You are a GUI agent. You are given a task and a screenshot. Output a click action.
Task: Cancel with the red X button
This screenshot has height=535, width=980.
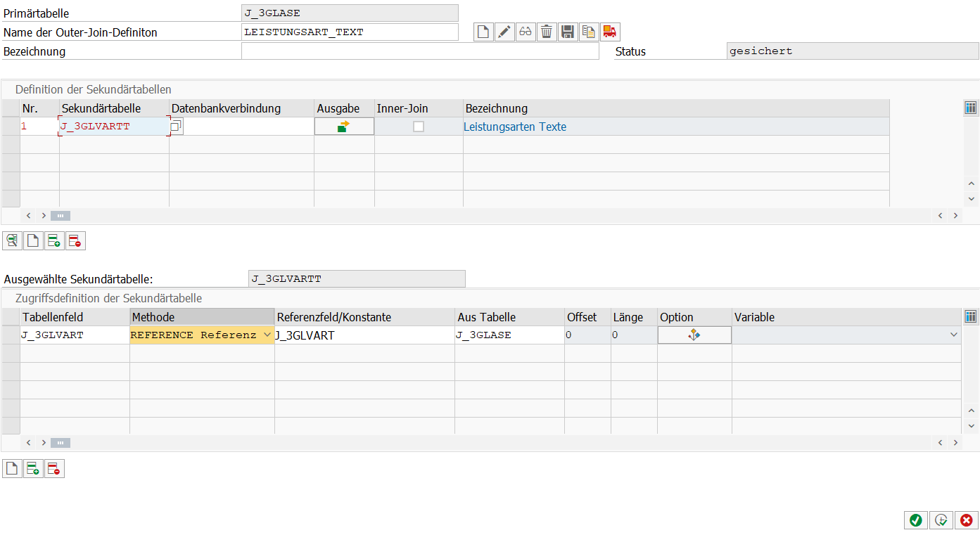point(966,520)
